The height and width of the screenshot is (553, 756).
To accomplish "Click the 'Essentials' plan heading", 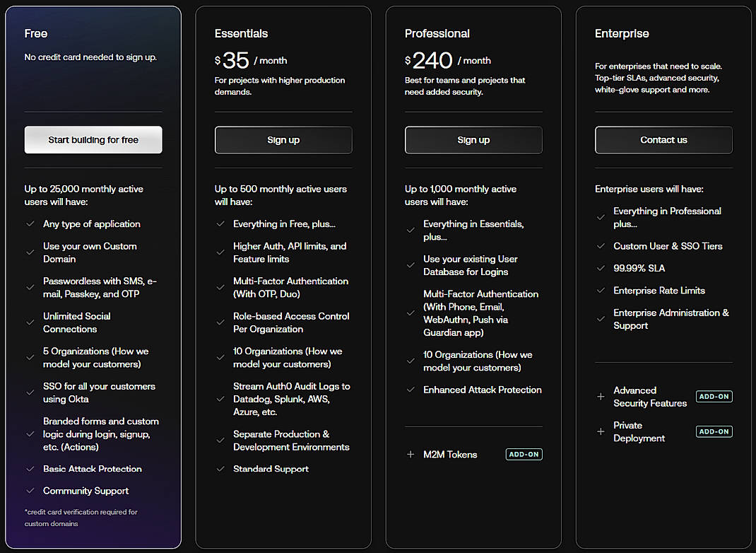I will coord(241,33).
